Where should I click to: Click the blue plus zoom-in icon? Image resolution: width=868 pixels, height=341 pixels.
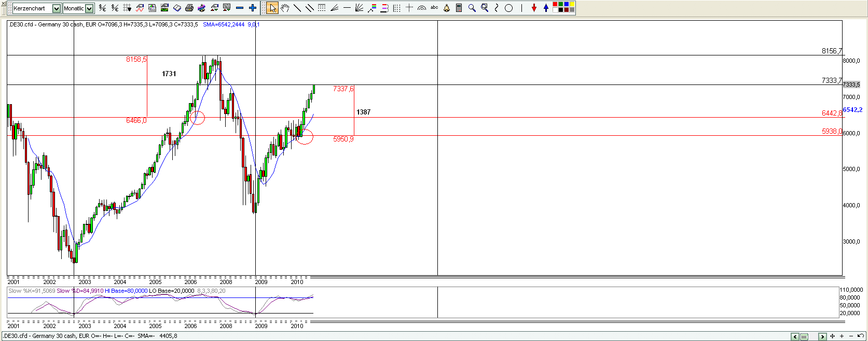tap(253, 8)
